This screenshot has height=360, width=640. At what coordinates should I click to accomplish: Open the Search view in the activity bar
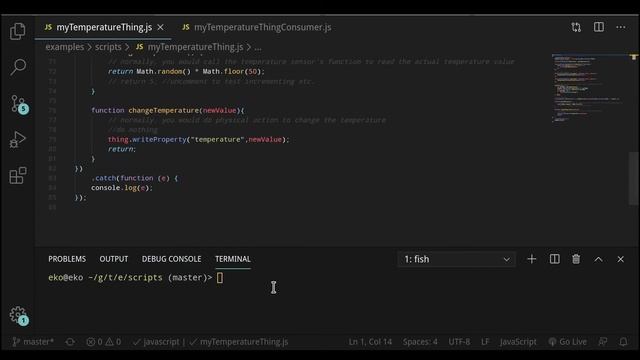(x=18, y=67)
